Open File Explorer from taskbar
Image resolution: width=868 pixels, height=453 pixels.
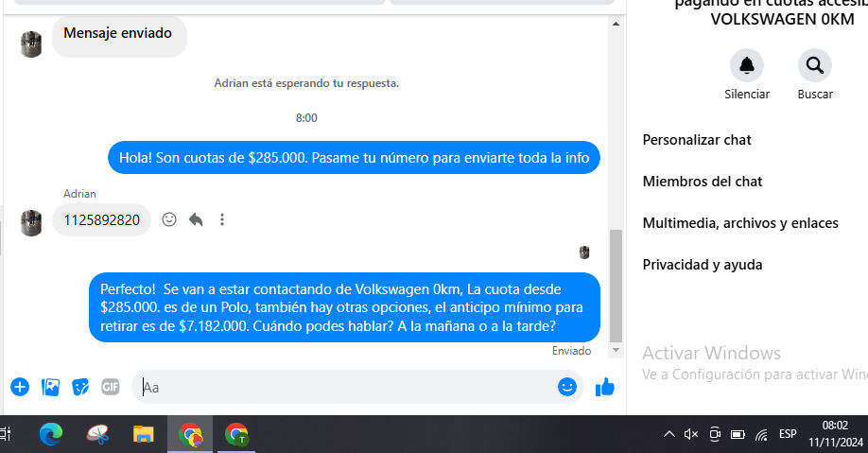[144, 434]
